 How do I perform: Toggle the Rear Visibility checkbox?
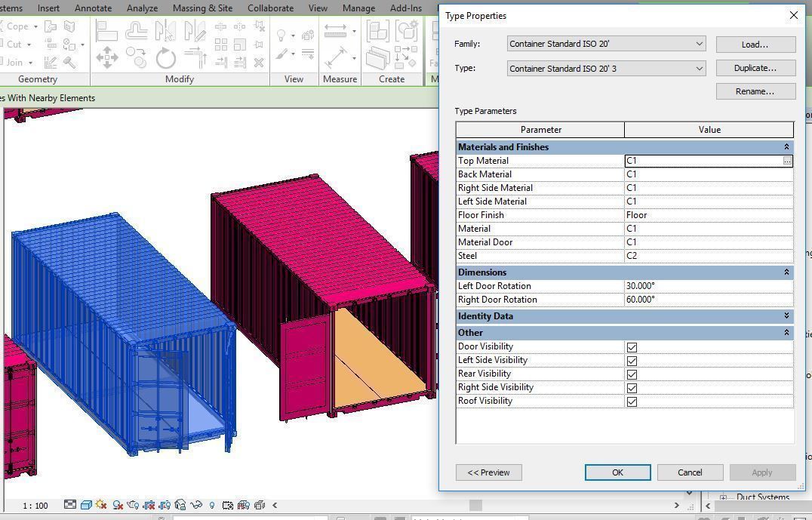(x=632, y=374)
